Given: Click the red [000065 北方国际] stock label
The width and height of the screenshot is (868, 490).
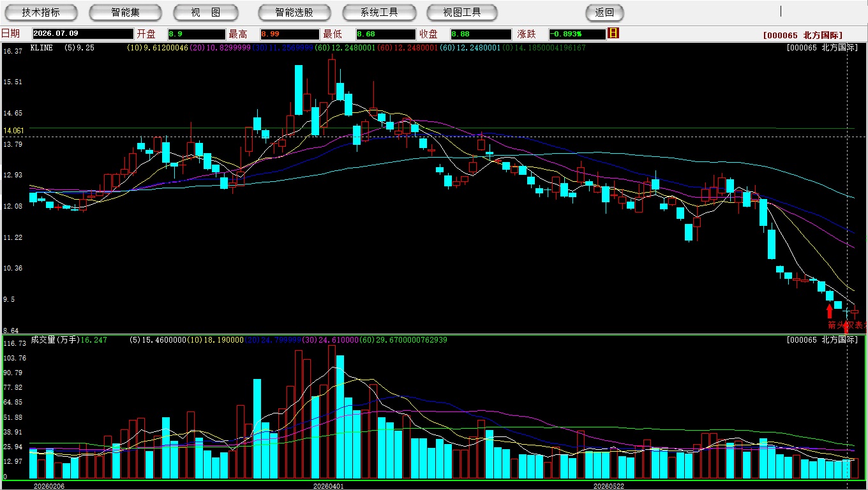Looking at the screenshot, I should pos(803,36).
